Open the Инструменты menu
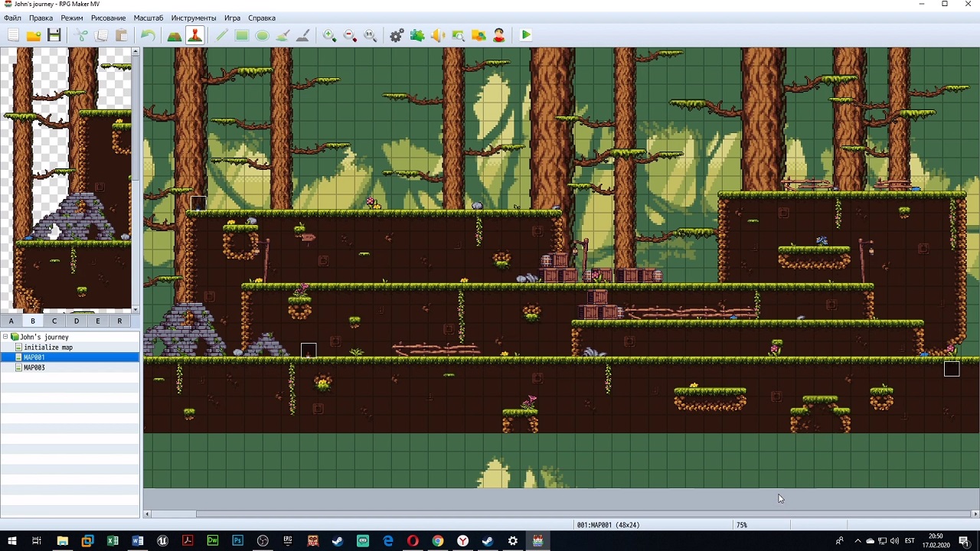This screenshot has height=551, width=980. coord(193,18)
